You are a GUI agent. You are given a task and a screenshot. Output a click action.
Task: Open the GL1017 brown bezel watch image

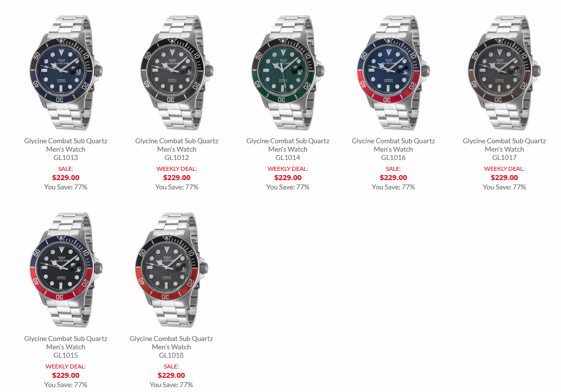tap(504, 72)
